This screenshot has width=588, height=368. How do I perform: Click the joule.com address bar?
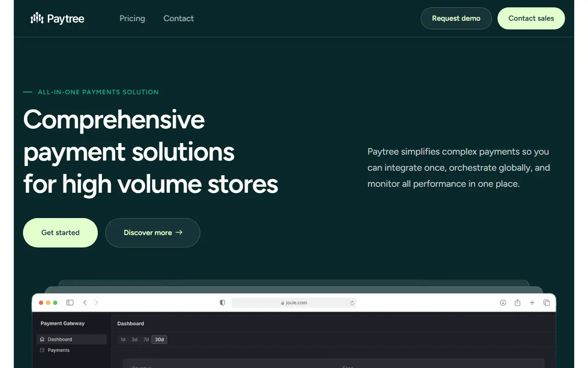point(294,303)
